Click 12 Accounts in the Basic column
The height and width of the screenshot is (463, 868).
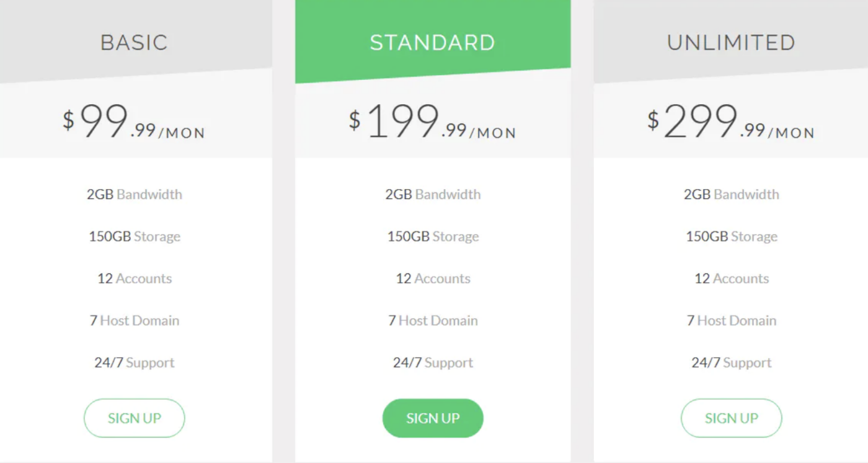coord(134,278)
